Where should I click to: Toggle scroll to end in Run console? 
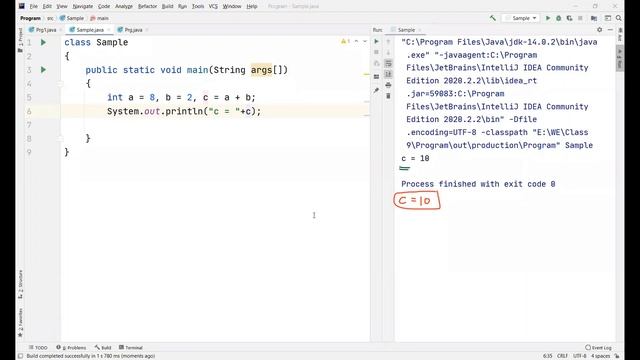pyautogui.click(x=388, y=74)
